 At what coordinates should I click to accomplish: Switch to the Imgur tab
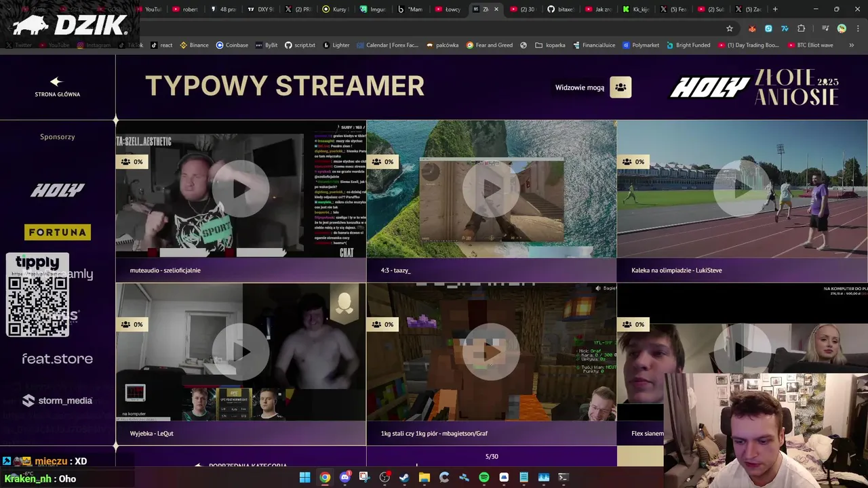(x=373, y=9)
